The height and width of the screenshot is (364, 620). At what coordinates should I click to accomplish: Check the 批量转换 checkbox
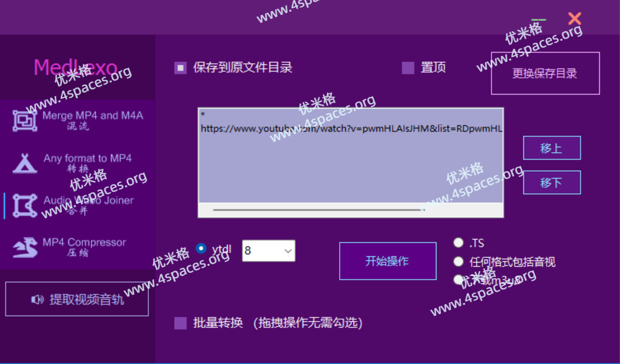coord(180,323)
